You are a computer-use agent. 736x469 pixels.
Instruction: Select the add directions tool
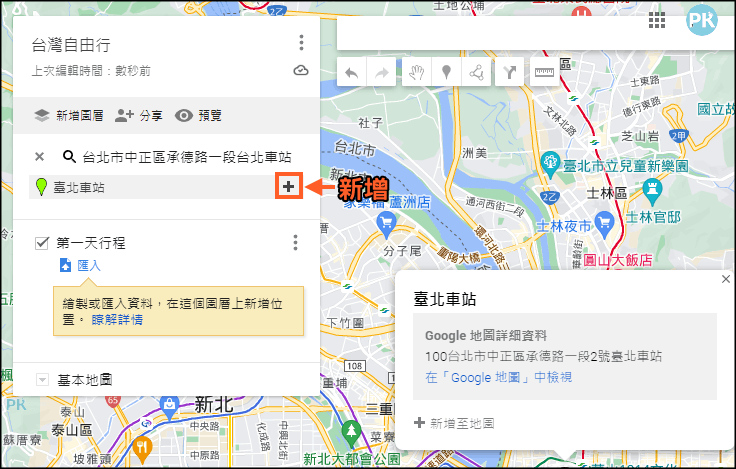510,72
